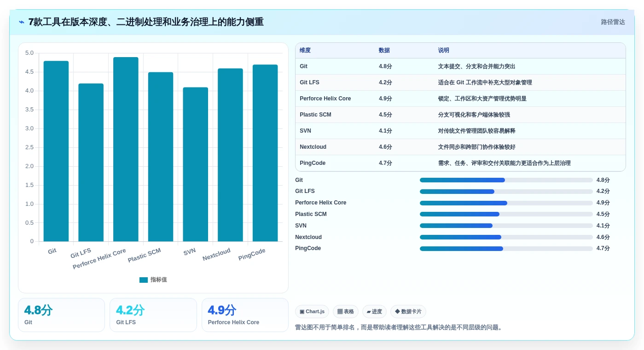
Task: Click the Plastic SCM progress bar
Action: tap(506, 214)
